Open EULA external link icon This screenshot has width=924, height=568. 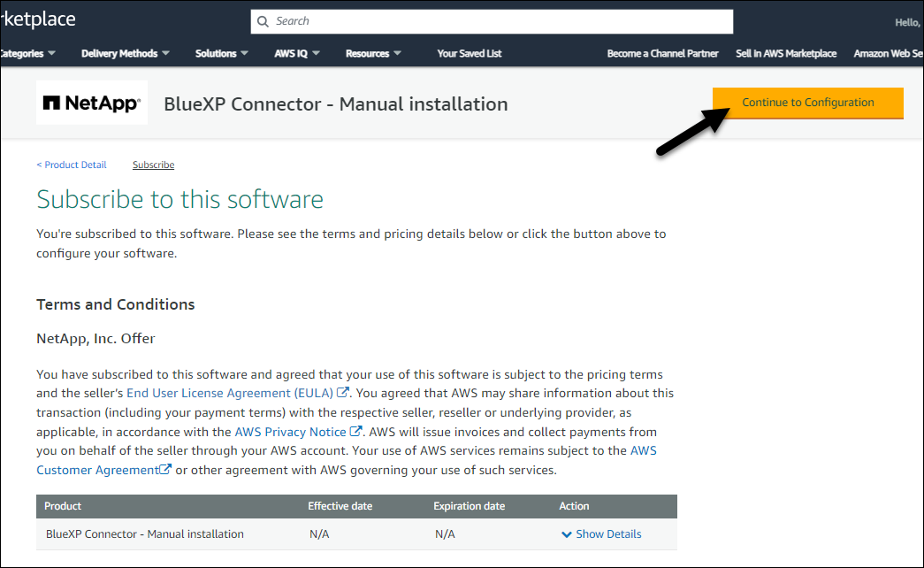pyautogui.click(x=343, y=393)
